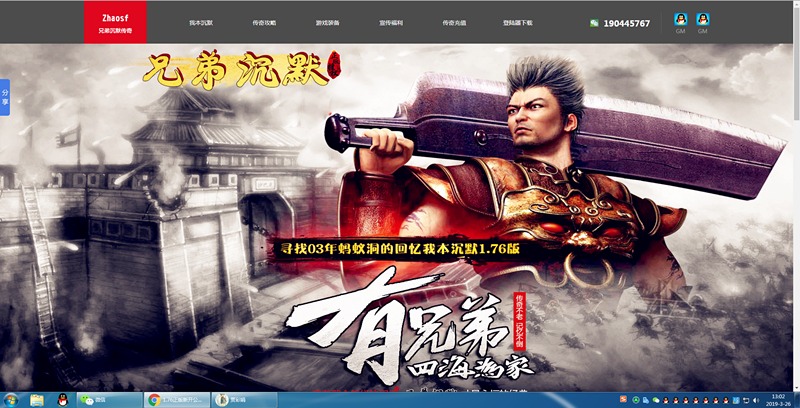Screen dimensions: 800x408
Task: Open the green 360 security tray icon
Action: (x=636, y=400)
